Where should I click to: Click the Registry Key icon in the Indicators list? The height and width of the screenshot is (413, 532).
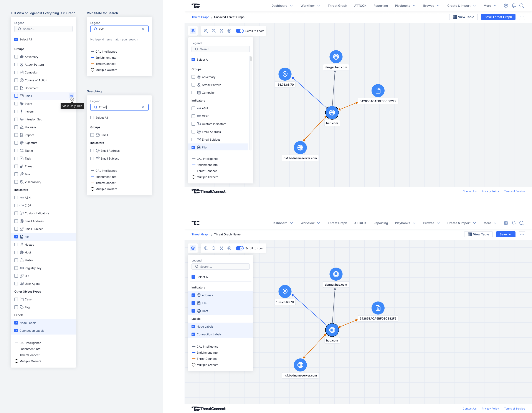click(x=22, y=268)
